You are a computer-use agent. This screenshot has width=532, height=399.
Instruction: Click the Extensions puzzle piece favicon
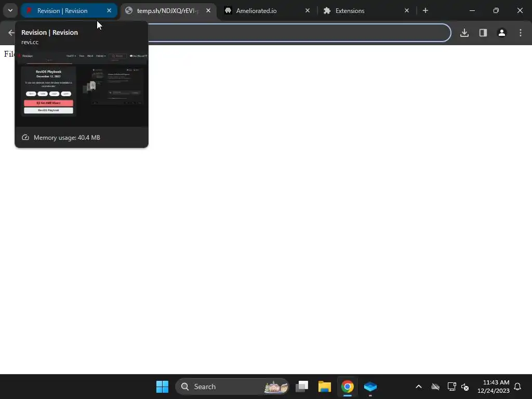[327, 10]
